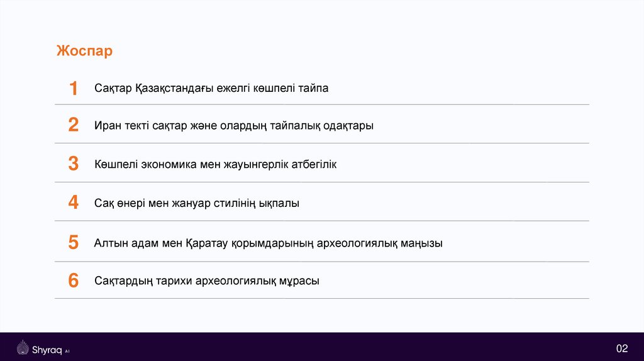Click Көшпелі экономика мен жауынгерлік атбегілік
Image resolution: width=644 pixels, height=361 pixels.
pyautogui.click(x=216, y=164)
